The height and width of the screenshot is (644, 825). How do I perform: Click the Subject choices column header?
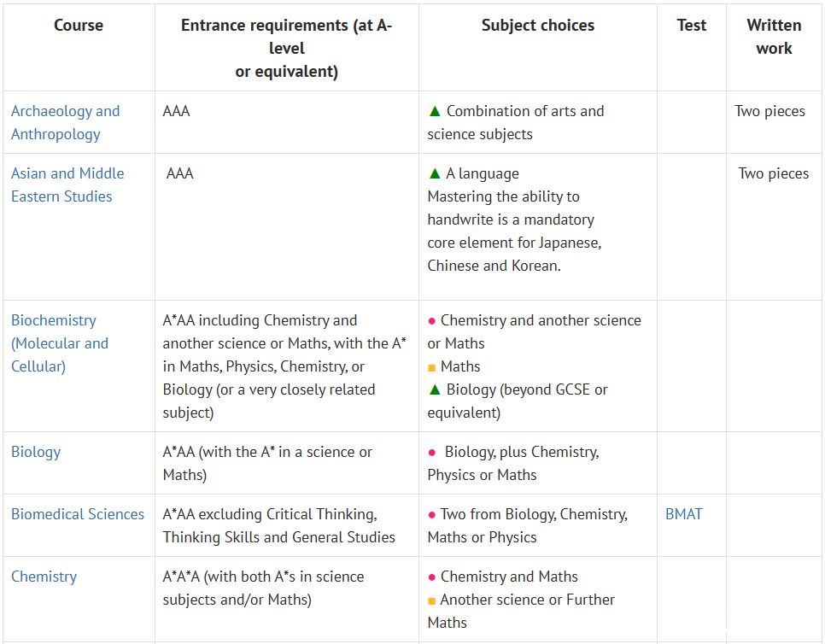point(538,26)
